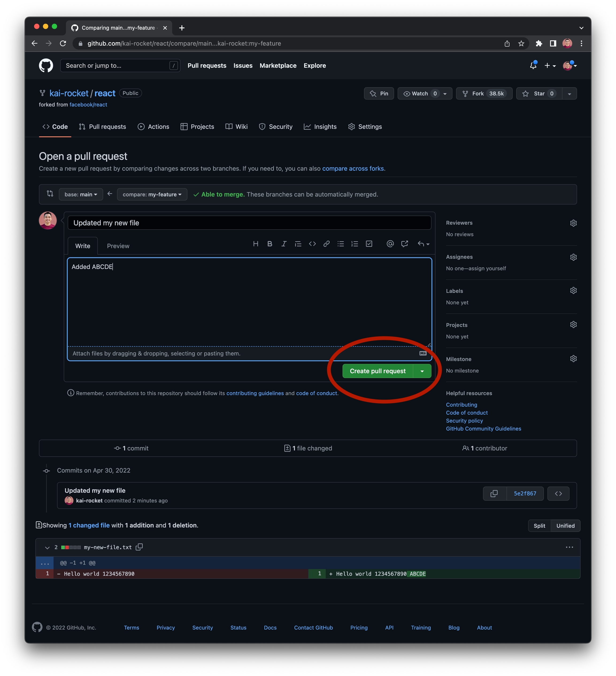The image size is (616, 676).
Task: Open the compare across forks link
Action: pos(353,169)
